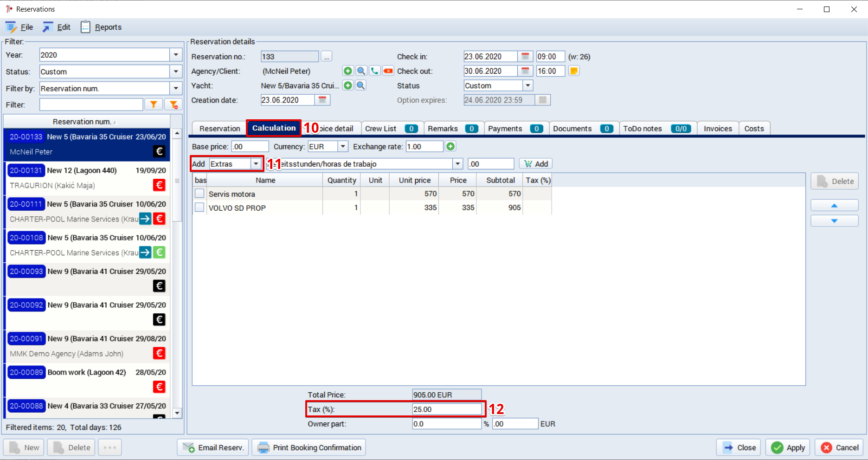Open the File menu
This screenshot has width=868, height=460.
(x=19, y=27)
